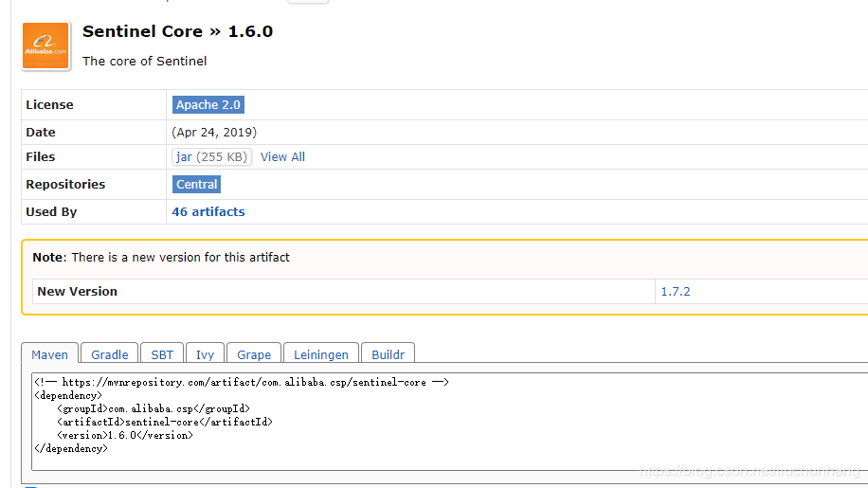Click 'The core of Sentinel' description

pyautogui.click(x=144, y=62)
